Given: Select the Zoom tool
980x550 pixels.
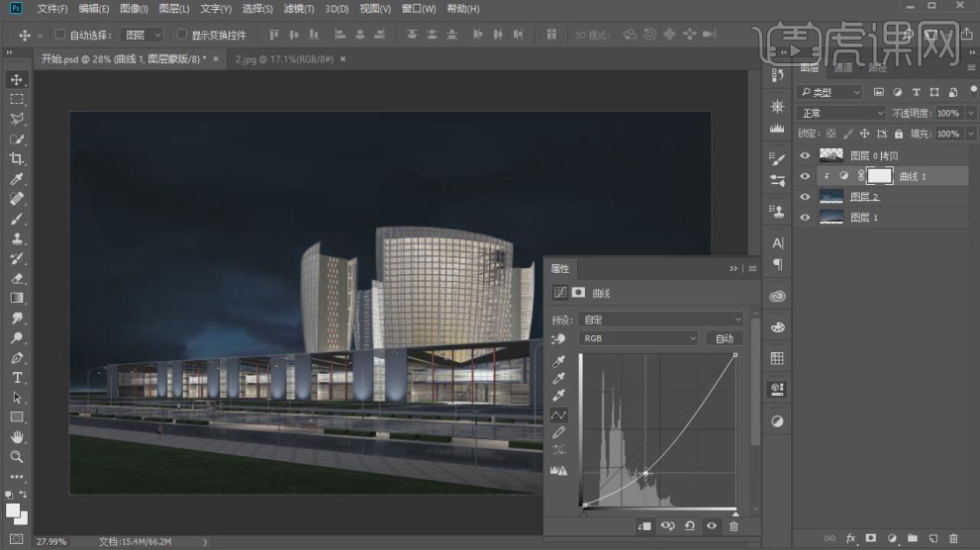Looking at the screenshot, I should tap(17, 457).
